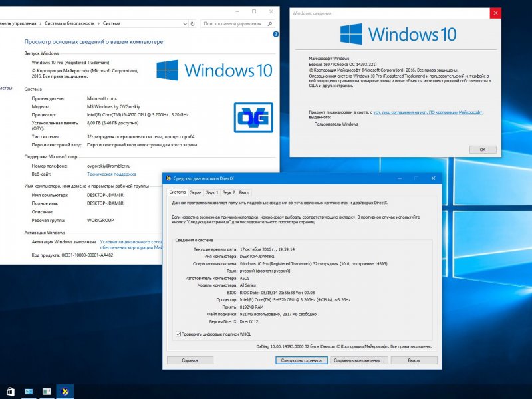532x399 pixels.
Task: Close the Windows: сведения dialog
Action: pos(495,13)
